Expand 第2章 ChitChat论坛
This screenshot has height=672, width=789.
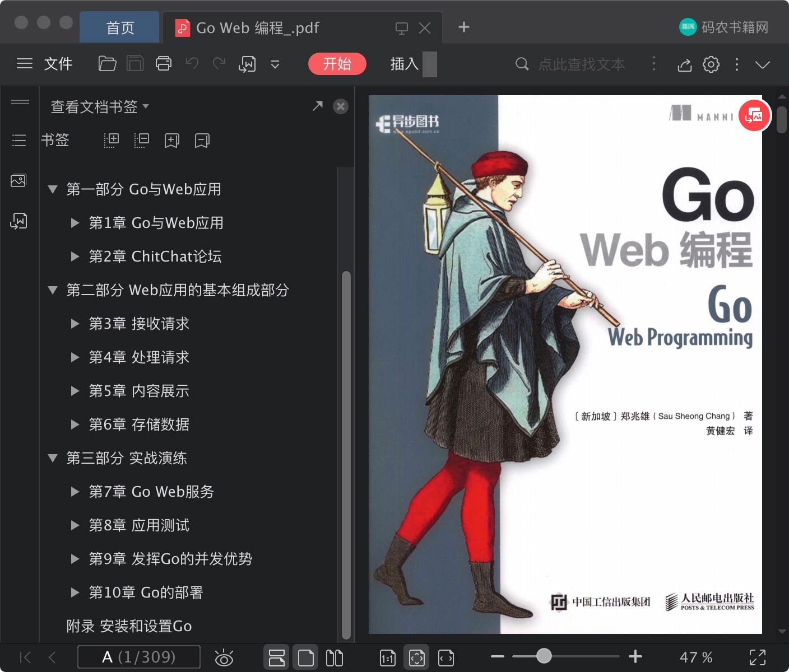point(75,256)
